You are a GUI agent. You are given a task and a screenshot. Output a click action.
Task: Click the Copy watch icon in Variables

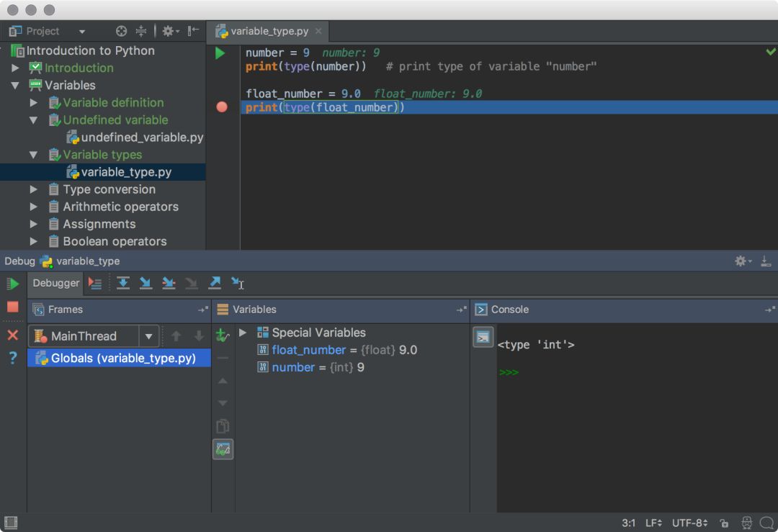(223, 426)
